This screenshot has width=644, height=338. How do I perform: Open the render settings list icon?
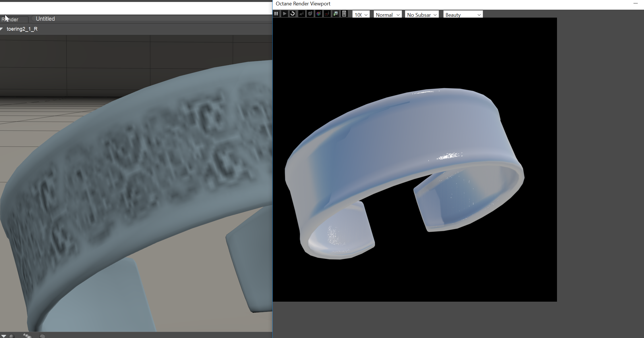tap(344, 14)
